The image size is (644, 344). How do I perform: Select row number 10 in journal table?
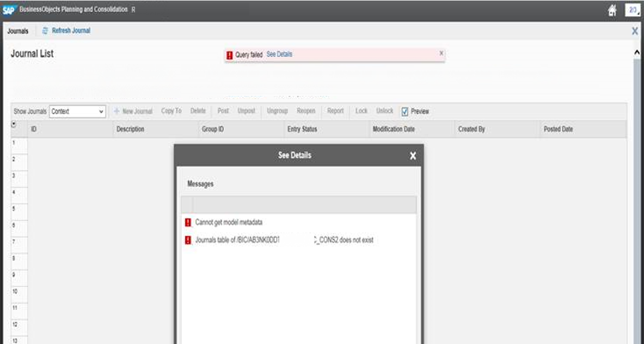click(x=19, y=294)
